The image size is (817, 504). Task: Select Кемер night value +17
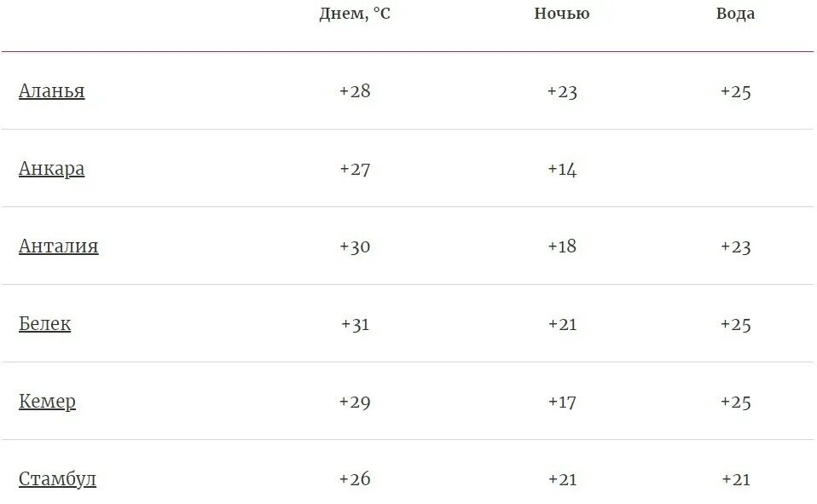(x=562, y=402)
